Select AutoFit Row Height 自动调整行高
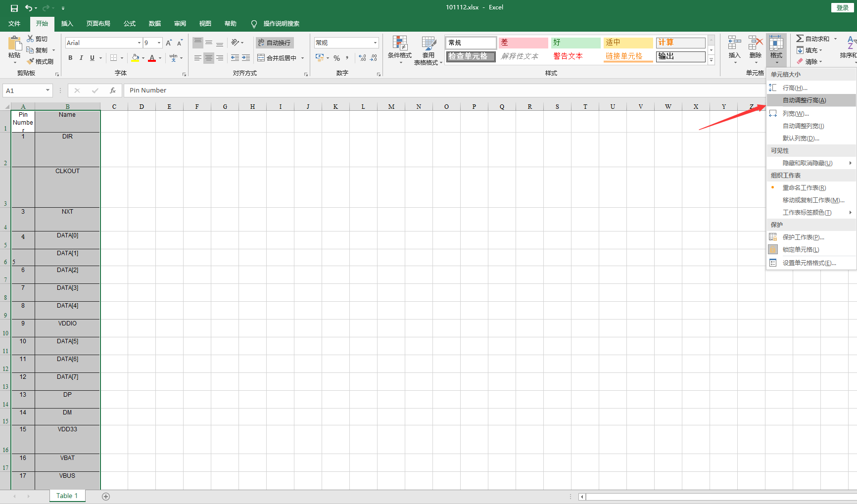 click(811, 100)
